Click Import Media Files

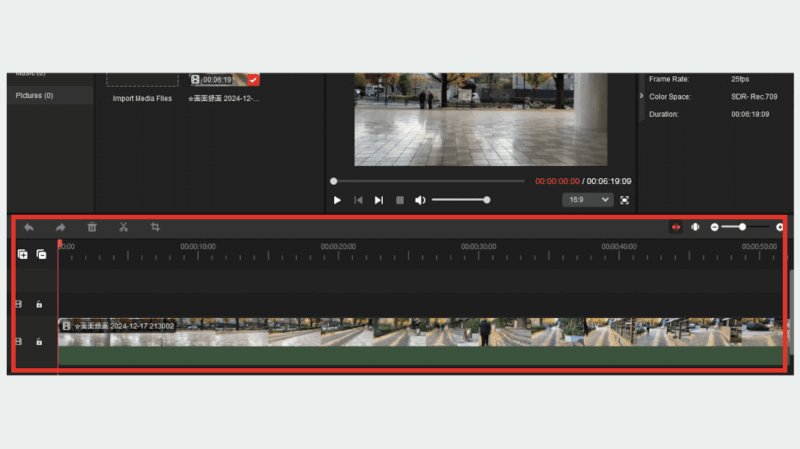[142, 98]
